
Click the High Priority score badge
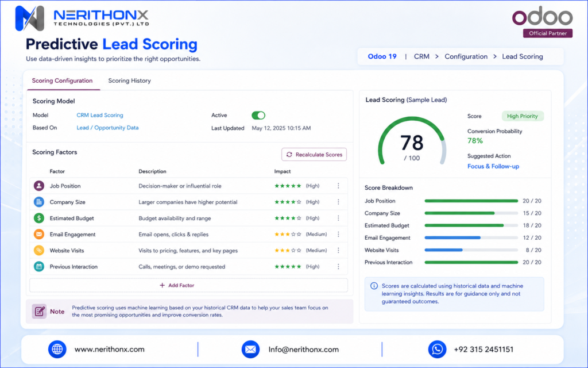(x=523, y=116)
